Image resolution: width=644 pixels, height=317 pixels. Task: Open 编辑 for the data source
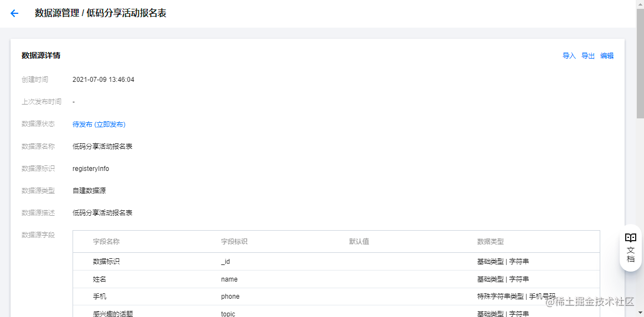pyautogui.click(x=607, y=56)
